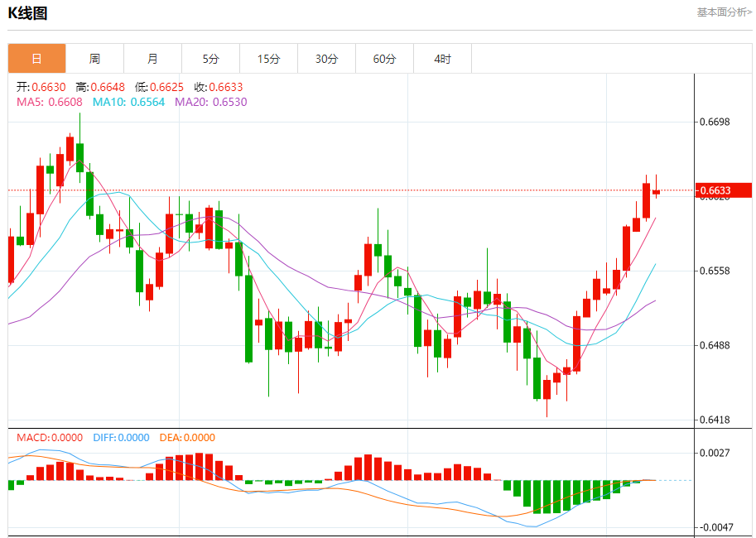Switch to the 月 monthly tab

click(153, 59)
